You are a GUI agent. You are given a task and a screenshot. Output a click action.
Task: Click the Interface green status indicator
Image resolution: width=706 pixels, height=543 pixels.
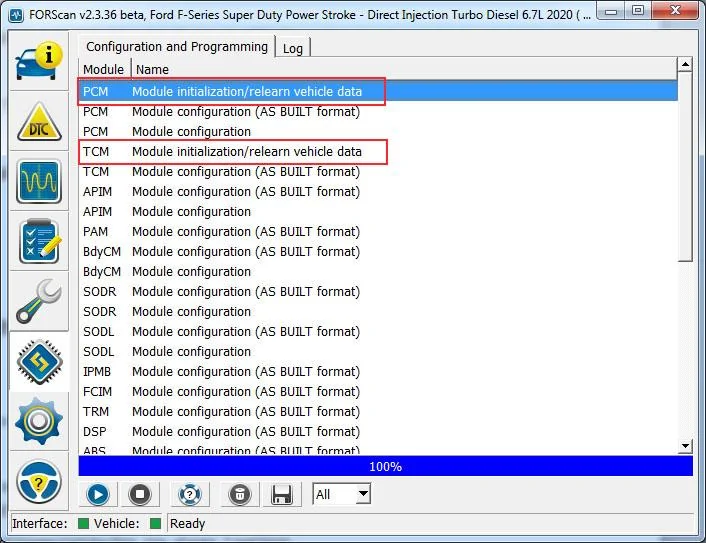[83, 524]
